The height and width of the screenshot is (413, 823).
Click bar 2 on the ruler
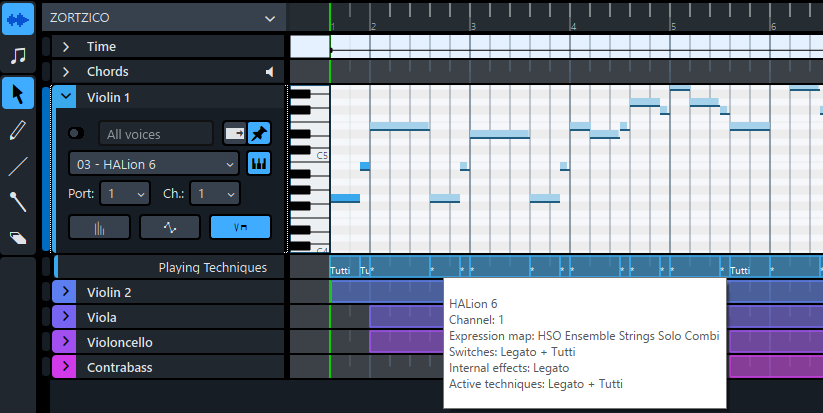(373, 26)
